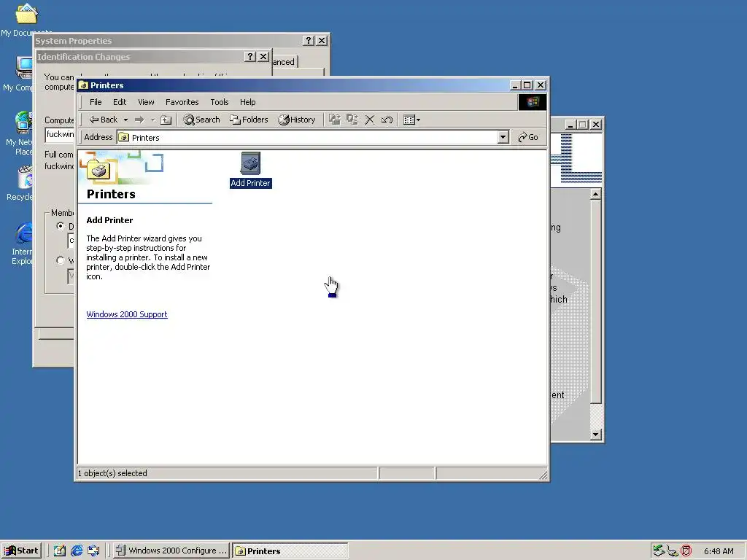Screen dimensions: 747x560
Task: Expand the Address bar dropdown
Action: click(503, 138)
